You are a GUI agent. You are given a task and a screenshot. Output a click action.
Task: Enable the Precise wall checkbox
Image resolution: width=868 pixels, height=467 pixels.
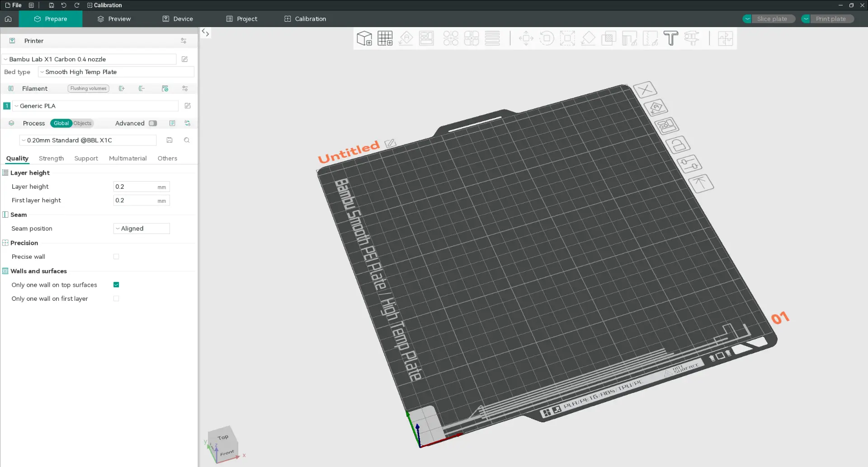(x=116, y=257)
